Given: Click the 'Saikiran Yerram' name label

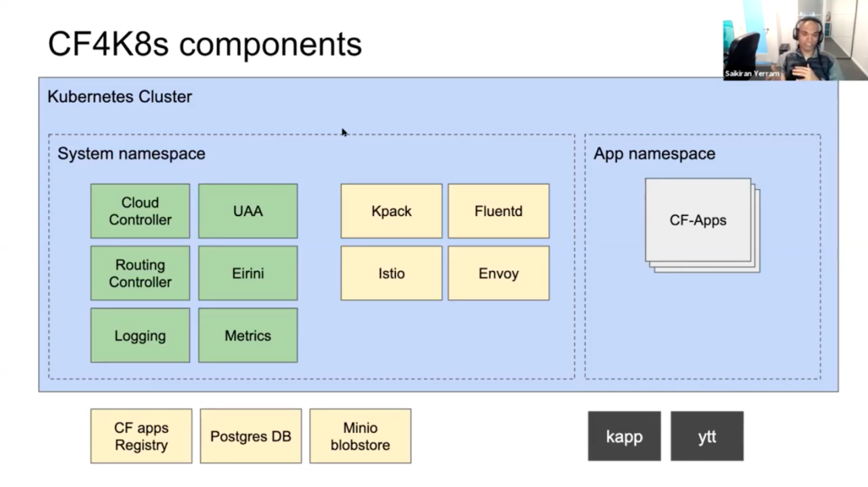Looking at the screenshot, I should point(752,74).
